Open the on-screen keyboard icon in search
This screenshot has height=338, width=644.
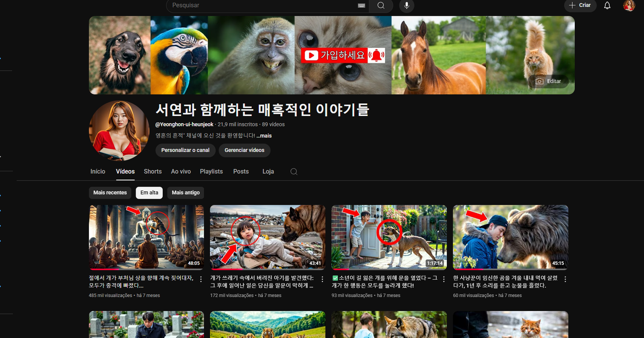[361, 5]
